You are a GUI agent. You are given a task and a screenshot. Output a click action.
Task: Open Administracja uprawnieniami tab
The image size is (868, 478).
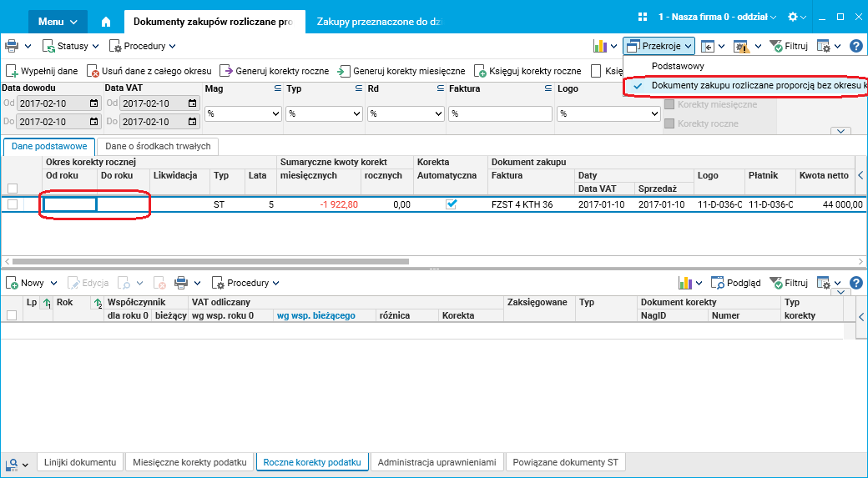pos(437,462)
